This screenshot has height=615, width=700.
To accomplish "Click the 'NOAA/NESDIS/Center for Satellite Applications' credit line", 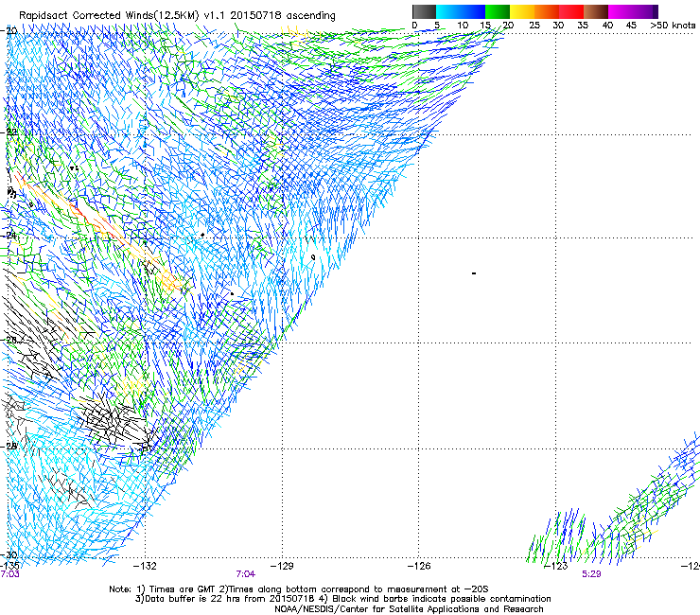I will pyautogui.click(x=409, y=609).
